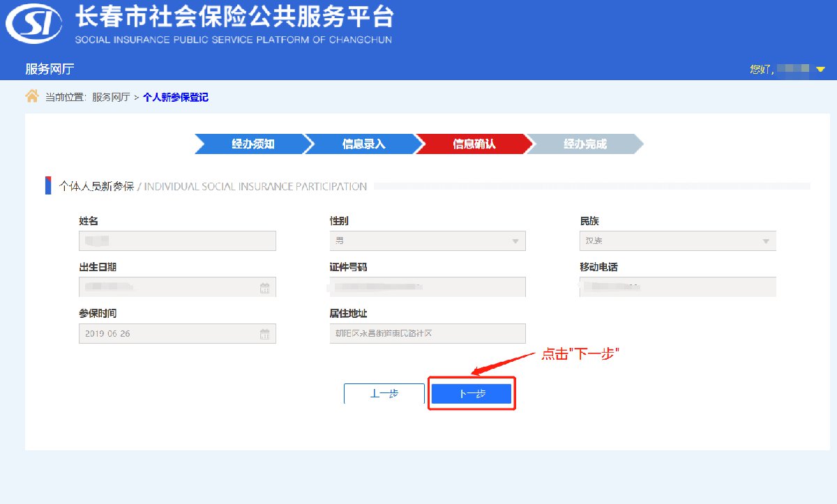The width and height of the screenshot is (837, 504).
Task: Click 个人新参保登记 breadcrumb link
Action: point(176,98)
